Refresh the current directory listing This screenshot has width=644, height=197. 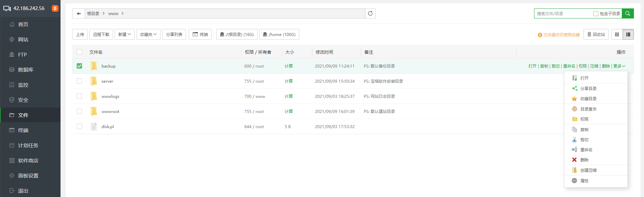pos(370,13)
